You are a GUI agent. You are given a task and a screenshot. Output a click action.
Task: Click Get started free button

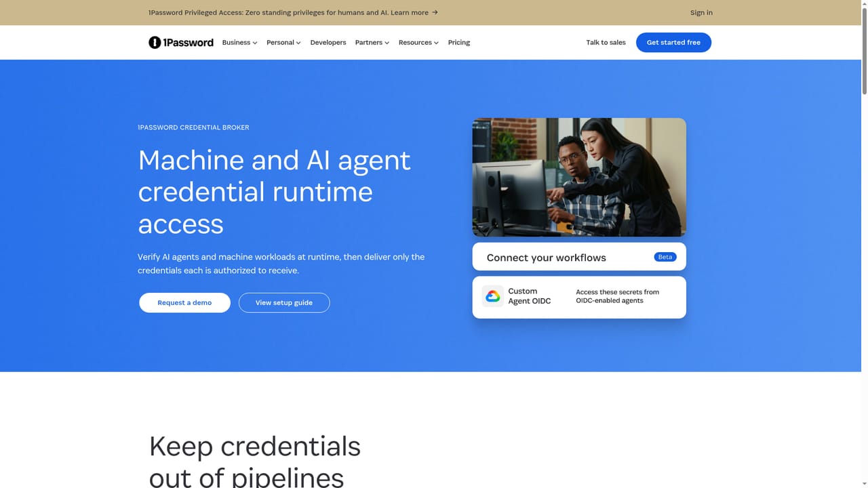673,43
